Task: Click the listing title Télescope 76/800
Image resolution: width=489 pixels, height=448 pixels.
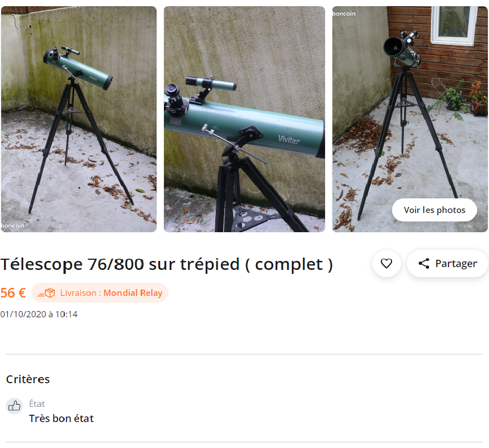Action: point(167,264)
